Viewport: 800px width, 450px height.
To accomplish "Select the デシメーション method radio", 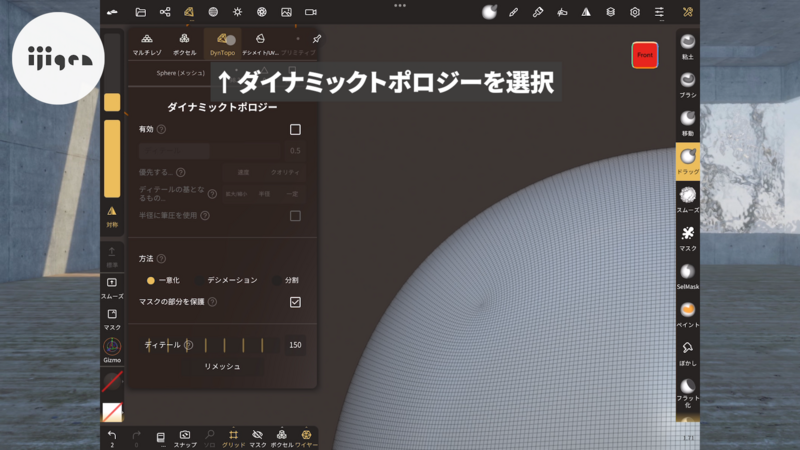I will 228,280.
